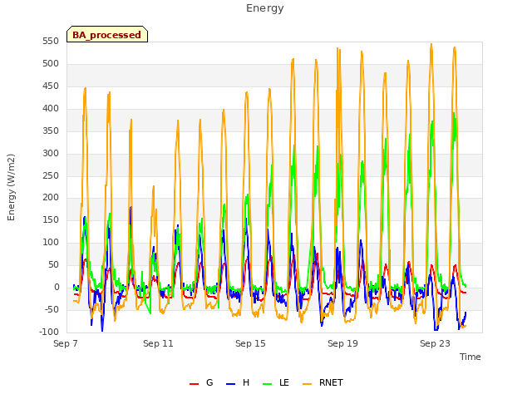Click the 400 y-axis tick label

(51, 109)
